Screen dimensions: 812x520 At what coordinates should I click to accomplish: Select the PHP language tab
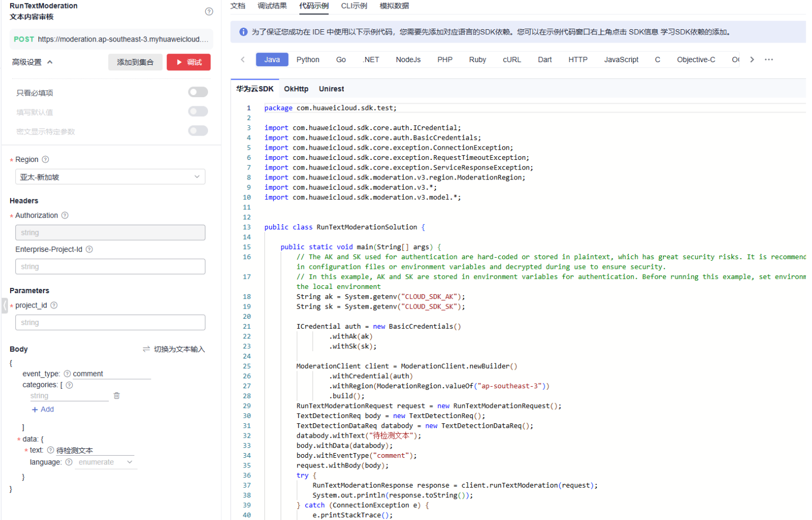[x=445, y=59]
